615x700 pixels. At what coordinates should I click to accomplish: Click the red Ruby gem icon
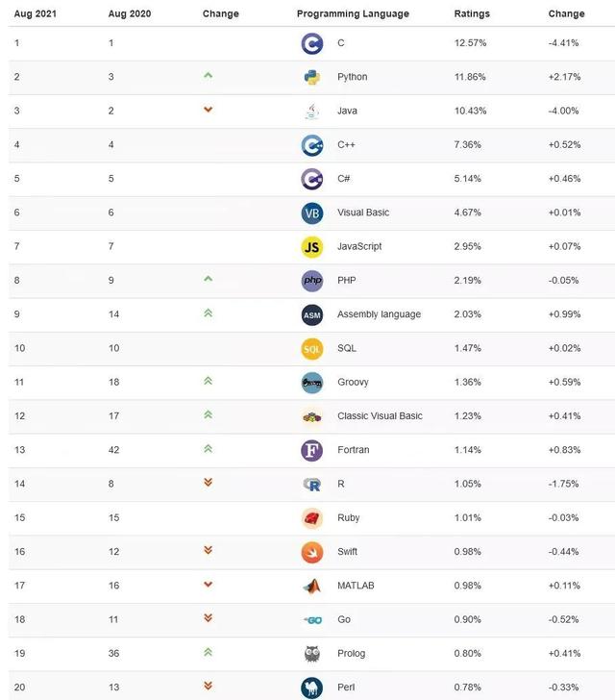[312, 518]
